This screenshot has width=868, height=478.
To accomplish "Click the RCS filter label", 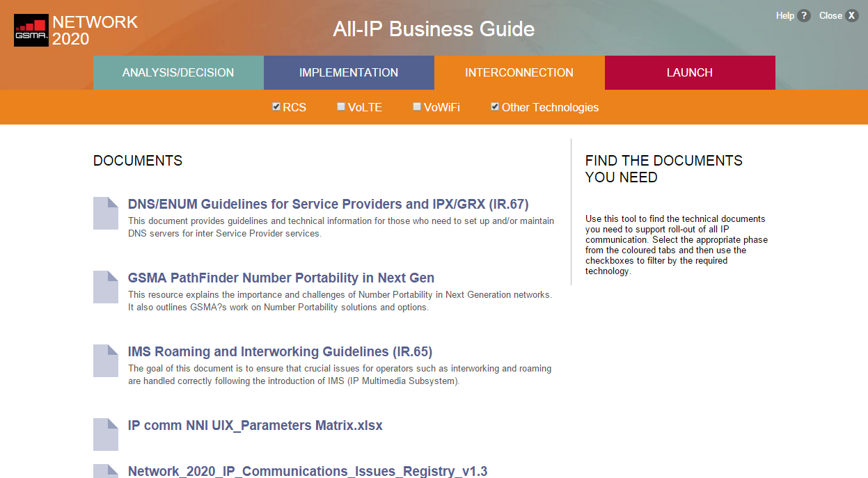I will (294, 108).
